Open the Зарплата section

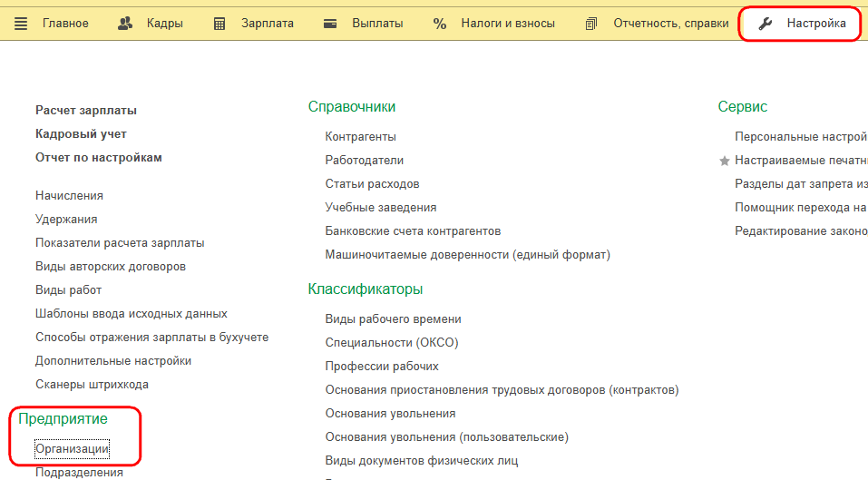click(268, 24)
